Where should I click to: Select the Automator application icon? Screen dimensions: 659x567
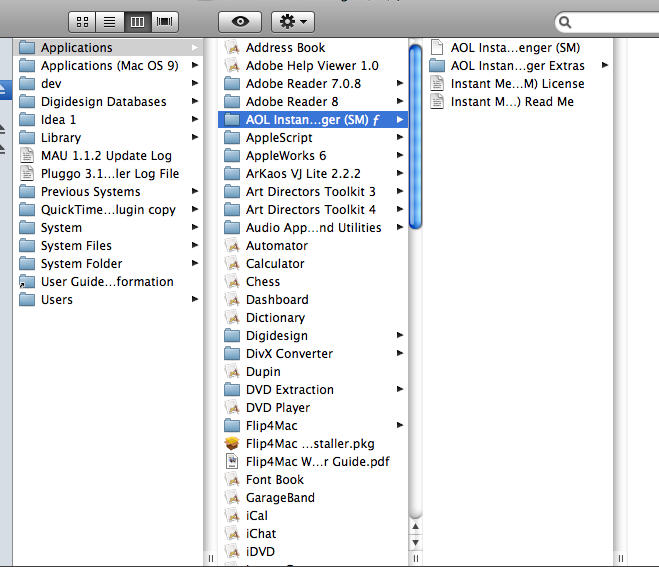click(x=232, y=245)
